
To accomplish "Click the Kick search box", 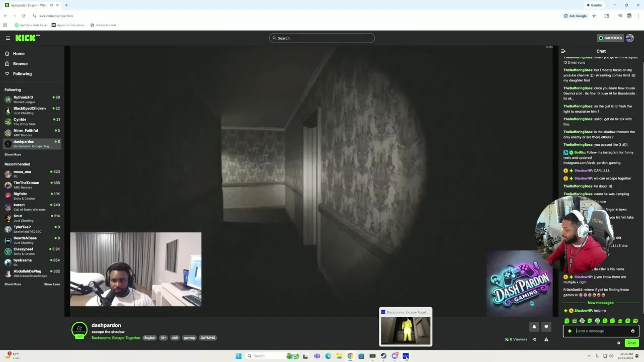I will pos(322,38).
